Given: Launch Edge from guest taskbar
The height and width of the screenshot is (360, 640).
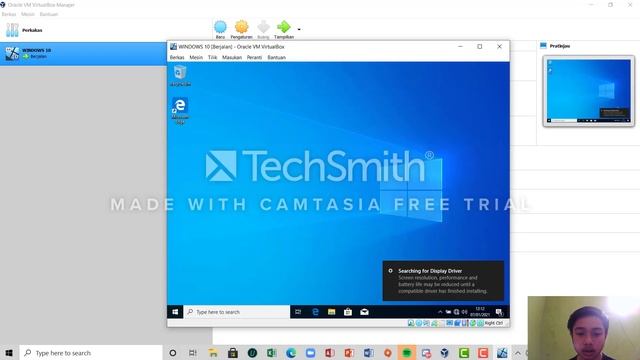Looking at the screenshot, I should [315, 312].
